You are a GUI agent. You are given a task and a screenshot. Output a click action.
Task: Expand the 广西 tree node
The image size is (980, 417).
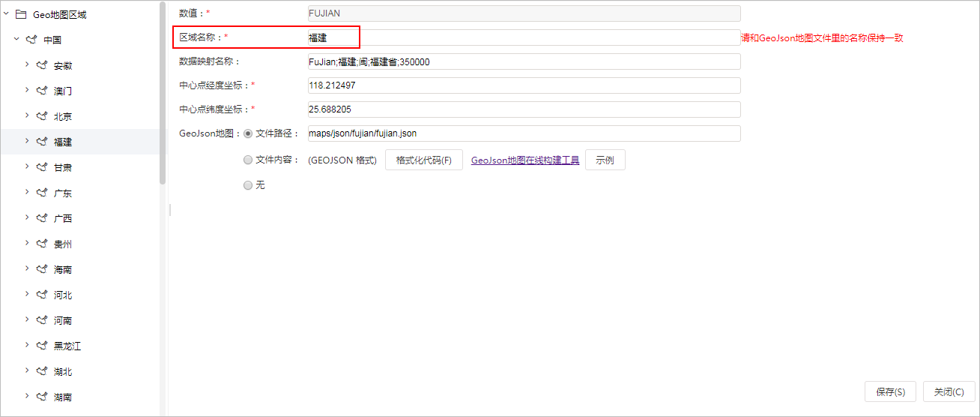point(27,217)
